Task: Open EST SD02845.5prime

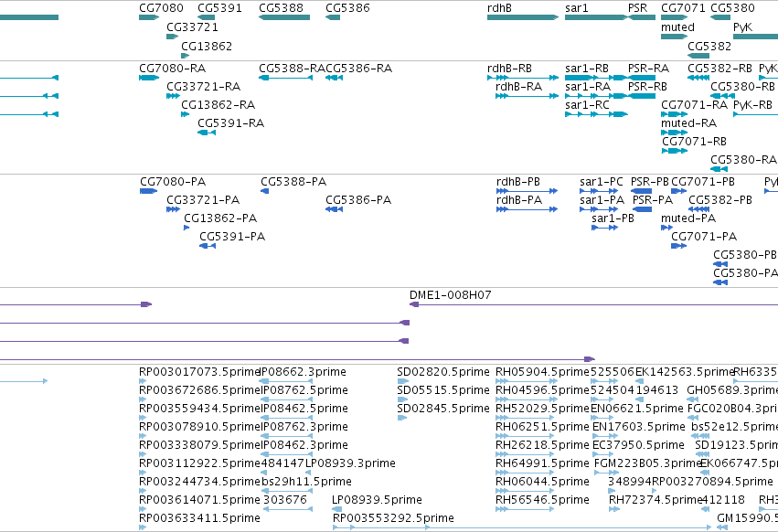Action: tap(402, 419)
